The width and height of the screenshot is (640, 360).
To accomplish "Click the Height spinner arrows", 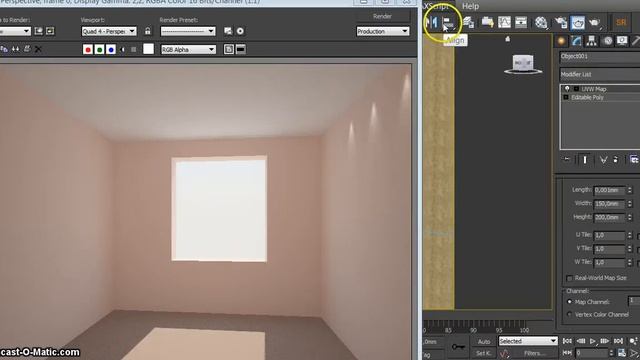I will [x=630, y=217].
